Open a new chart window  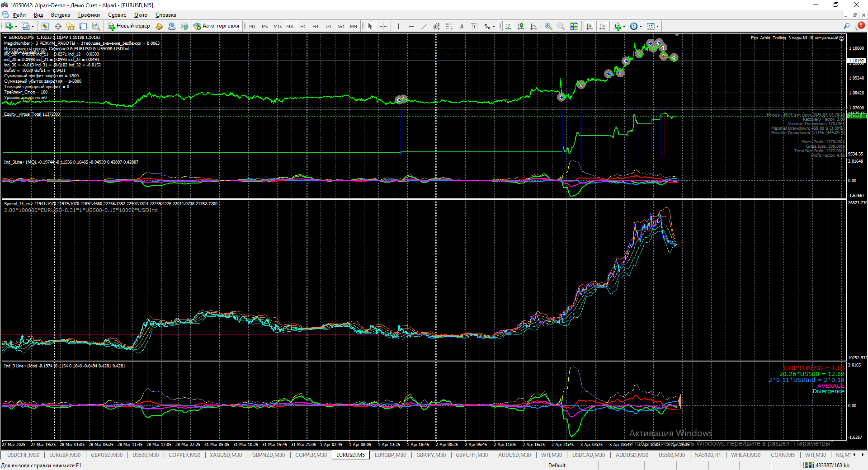[8, 26]
